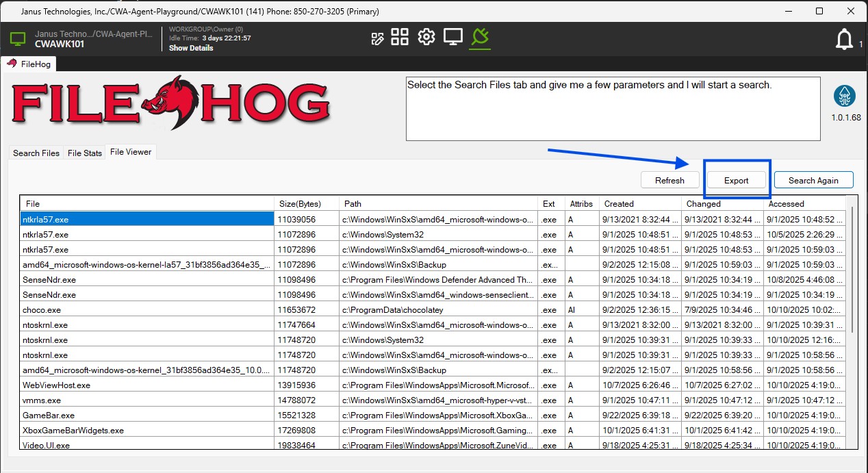Click the Refresh button
The height and width of the screenshot is (473, 868).
669,179
